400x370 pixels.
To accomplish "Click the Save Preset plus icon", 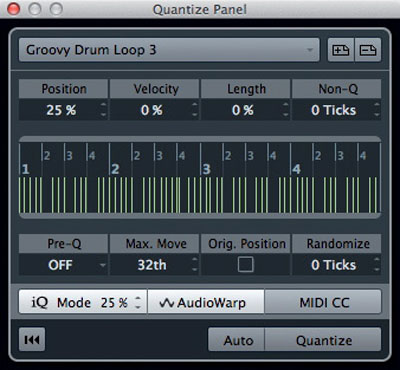I will 341,50.
